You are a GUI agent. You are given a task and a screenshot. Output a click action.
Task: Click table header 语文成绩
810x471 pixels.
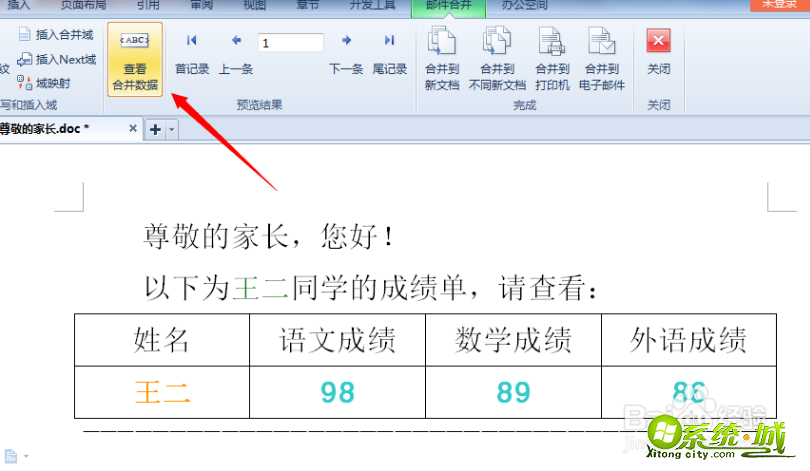337,340
